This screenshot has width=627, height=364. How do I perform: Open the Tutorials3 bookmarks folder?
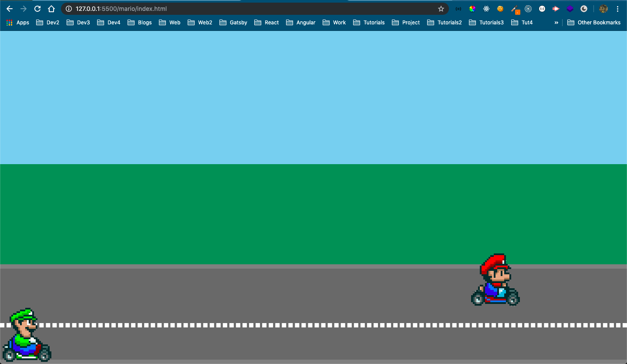tap(486, 23)
